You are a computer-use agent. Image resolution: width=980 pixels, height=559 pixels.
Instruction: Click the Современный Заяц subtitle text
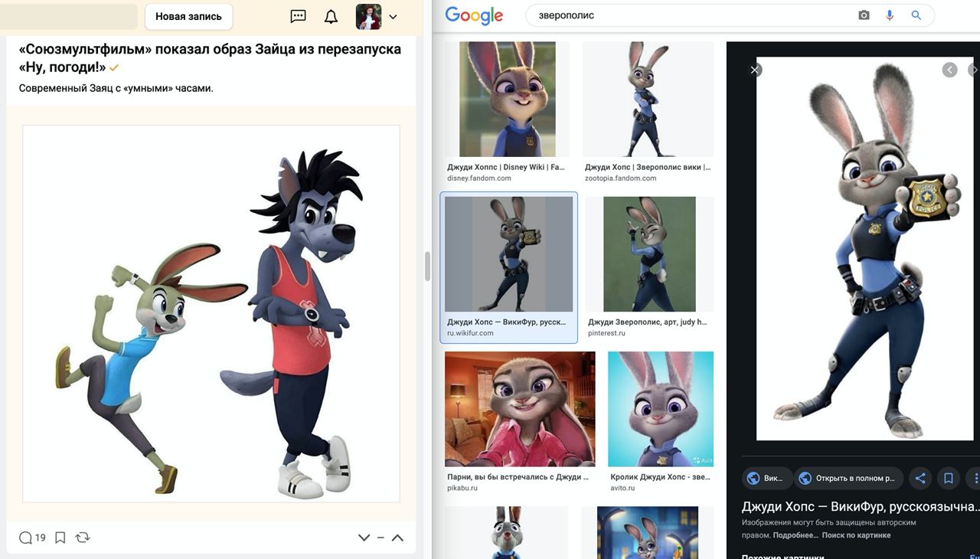tap(116, 88)
